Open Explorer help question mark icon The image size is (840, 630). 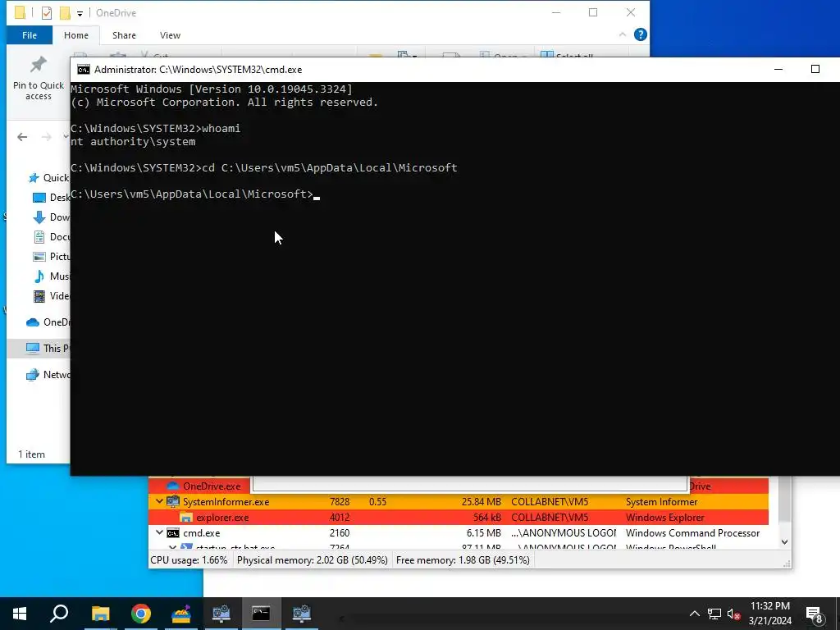(x=640, y=34)
